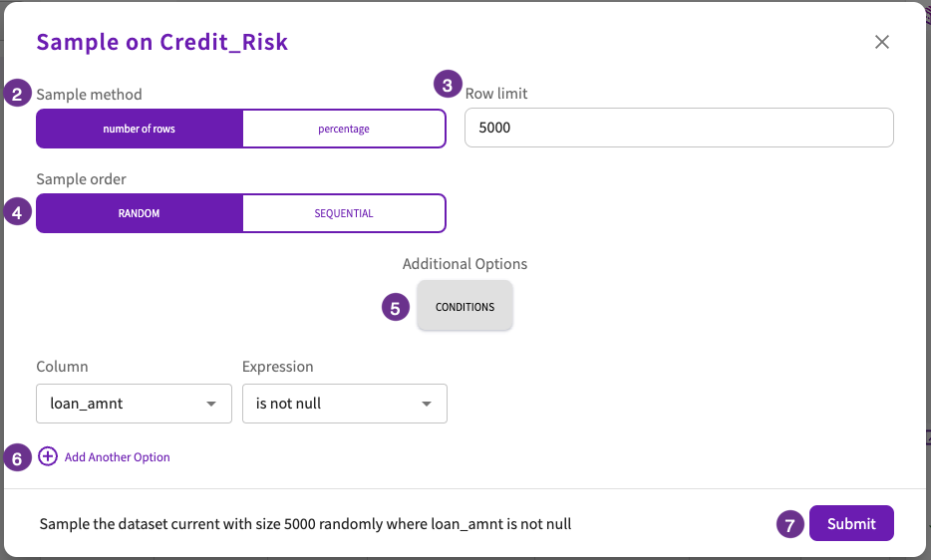Click the Row limit field with 5000
The height and width of the screenshot is (560, 931).
coord(679,128)
